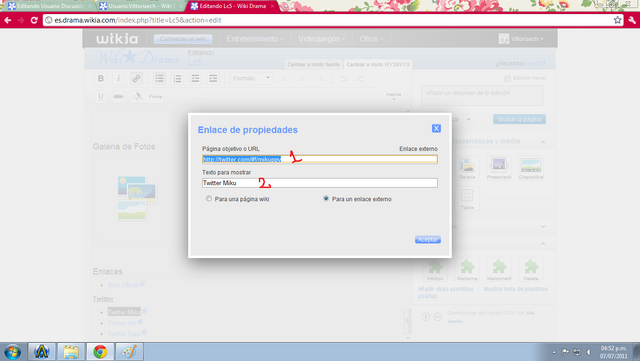This screenshot has height=361, width=640.
Task: Click the 'Texto para mostrar' field
Action: click(x=320, y=183)
